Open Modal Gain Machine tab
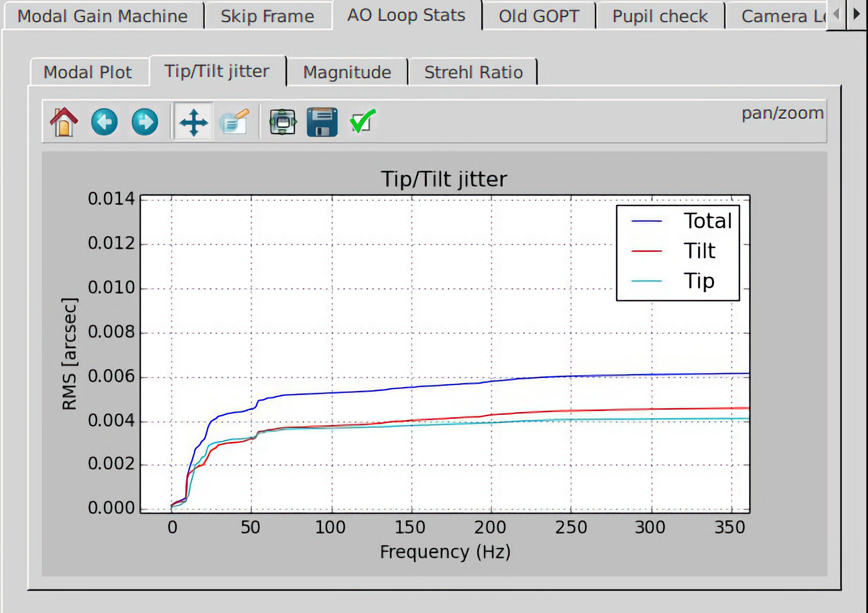 (x=103, y=17)
